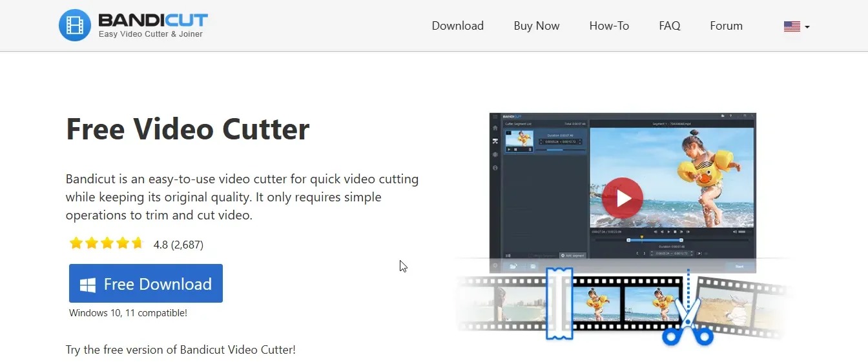
Task: Go to the Buy Now page
Action: [x=537, y=26]
